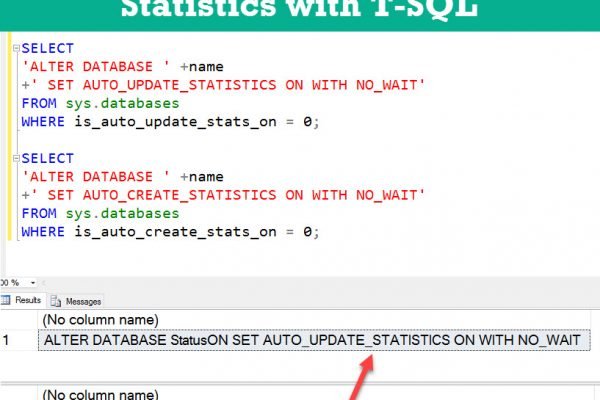Viewport: 600px width, 400px height.
Task: Click the Results grid icon
Action: (x=6, y=300)
